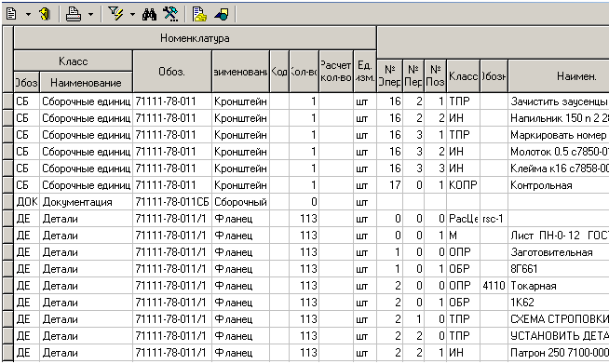Select the Клейма к16 cell
The height and width of the screenshot is (364, 609).
[x=559, y=169]
